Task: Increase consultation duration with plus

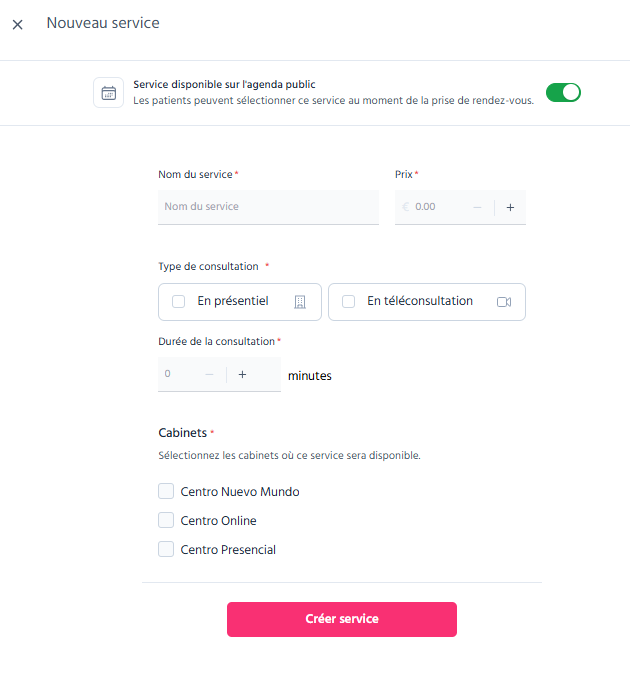Action: (x=242, y=374)
